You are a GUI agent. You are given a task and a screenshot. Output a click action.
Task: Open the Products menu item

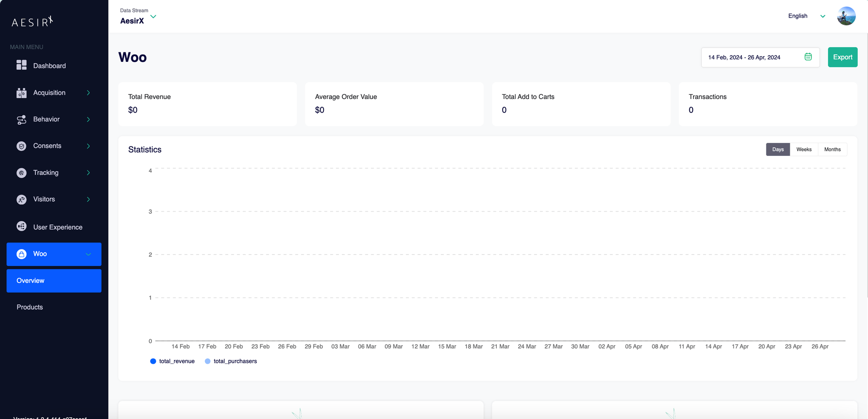tap(29, 307)
